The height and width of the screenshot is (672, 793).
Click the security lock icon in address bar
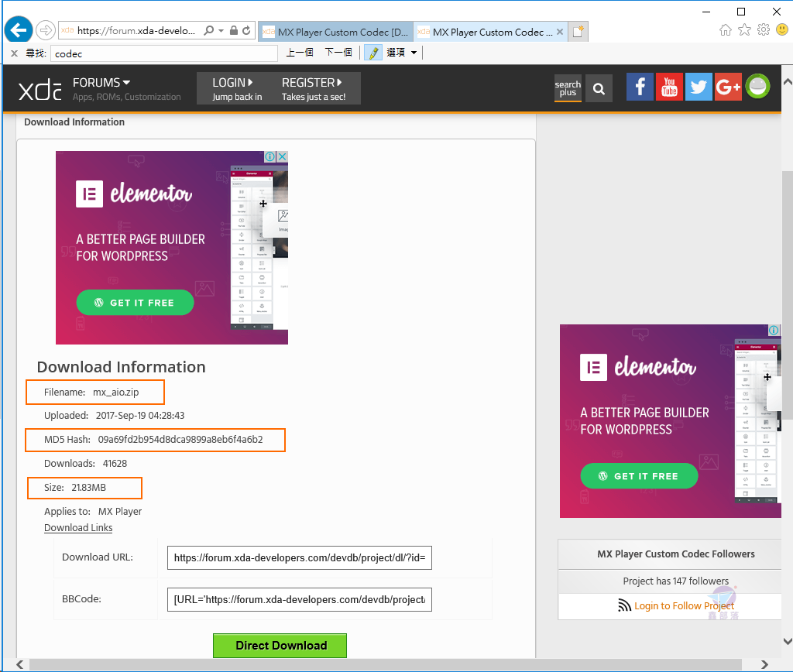pos(234,31)
